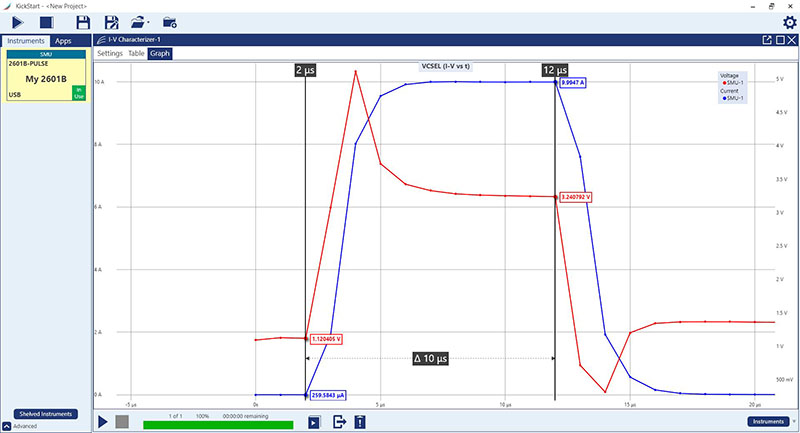The height and width of the screenshot is (433, 800).
Task: Click the run-view icon beside progress bar
Action: (314, 422)
